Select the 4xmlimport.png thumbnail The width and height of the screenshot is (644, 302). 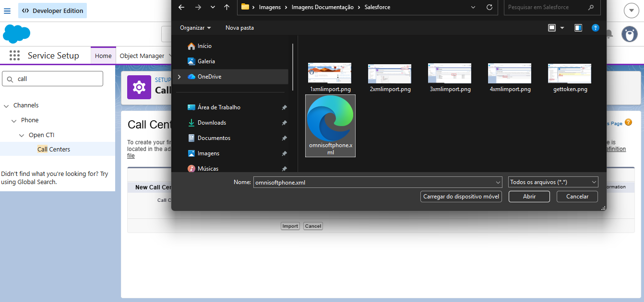[x=510, y=73]
